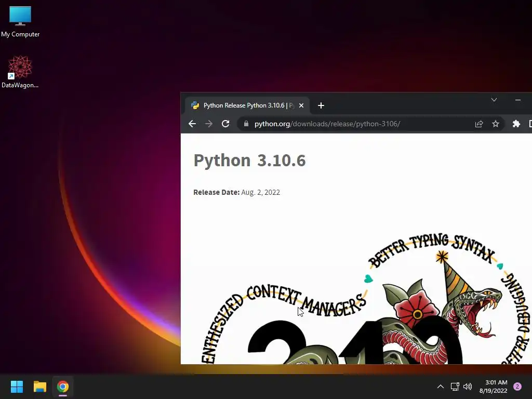Select the Chrome taskbar icon
The width and height of the screenshot is (532, 399).
point(63,387)
